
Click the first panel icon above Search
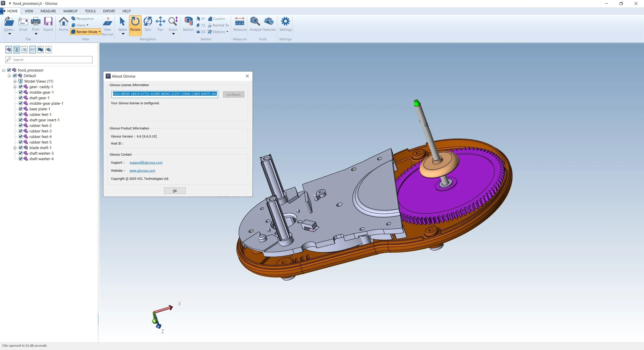click(9, 50)
